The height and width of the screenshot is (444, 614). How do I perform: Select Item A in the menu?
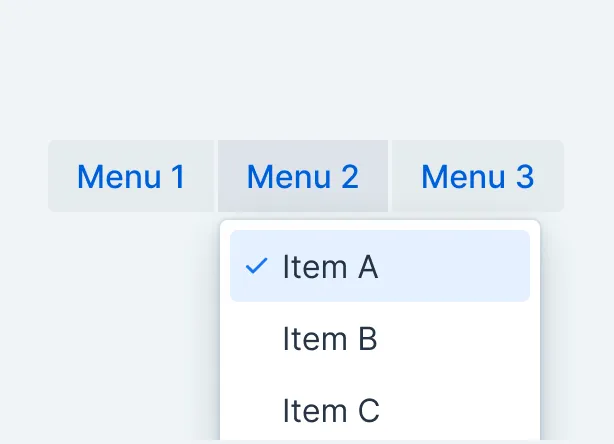click(x=330, y=267)
